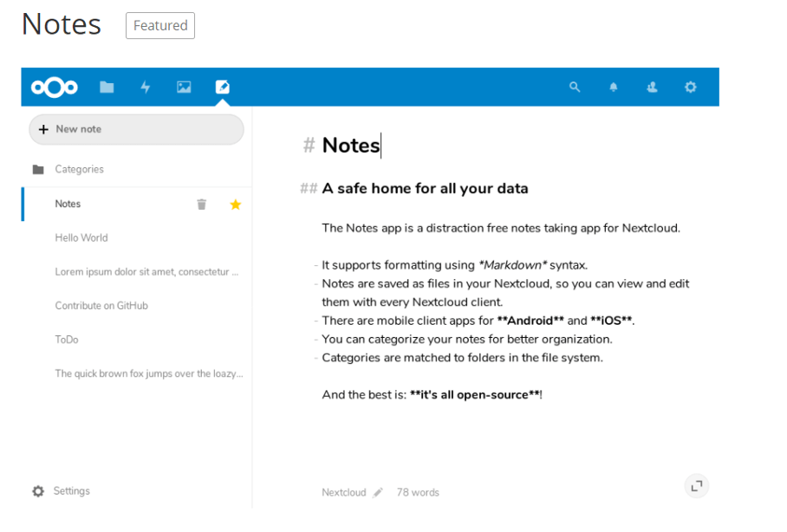Toggle fullscreen editor mode icon

(697, 486)
